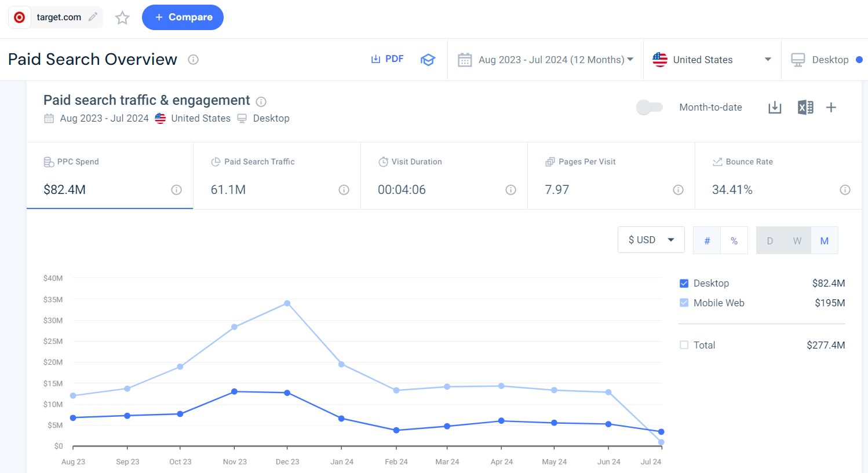
Task: Click the Jul 24 Desktop data point
Action: (661, 432)
